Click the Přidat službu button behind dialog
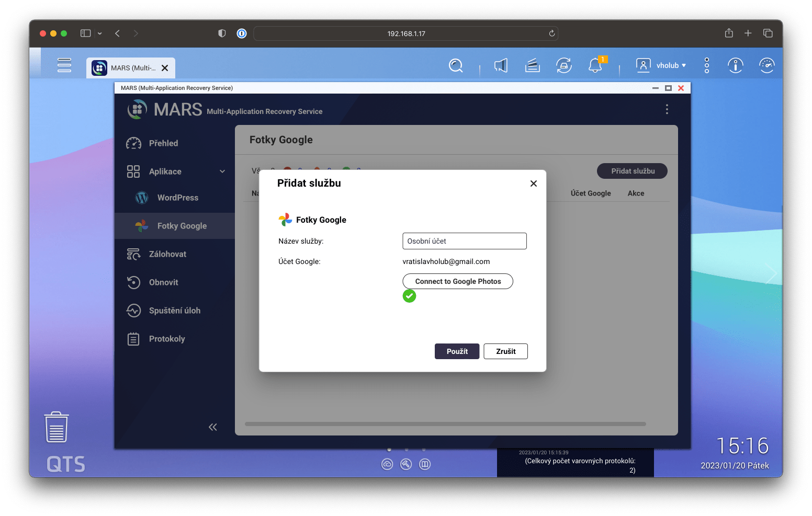This screenshot has height=516, width=812. click(x=632, y=171)
